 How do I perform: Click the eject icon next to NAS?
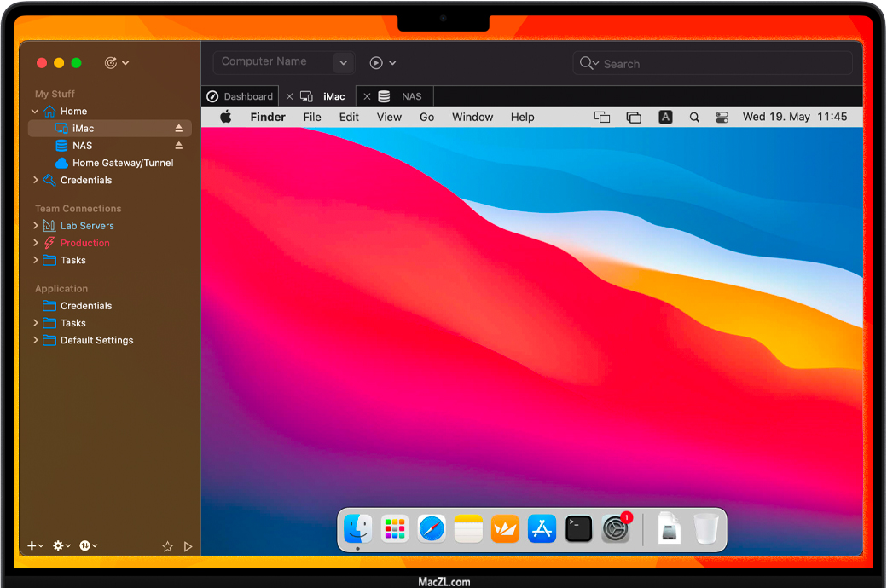(x=179, y=146)
